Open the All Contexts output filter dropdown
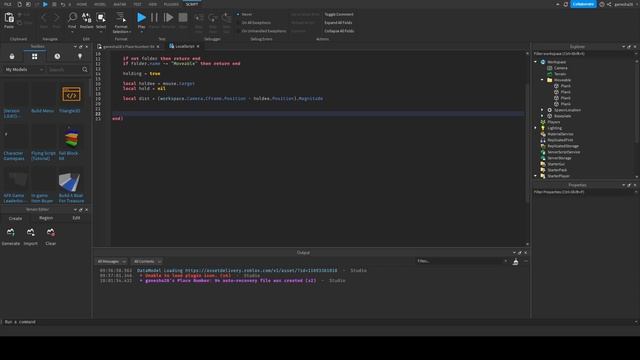This screenshot has width=640, height=360. tap(147, 261)
